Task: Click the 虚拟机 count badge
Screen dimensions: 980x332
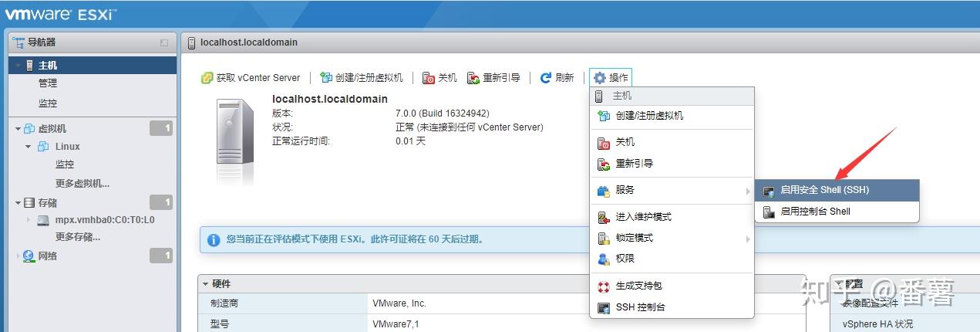Action: [161, 128]
